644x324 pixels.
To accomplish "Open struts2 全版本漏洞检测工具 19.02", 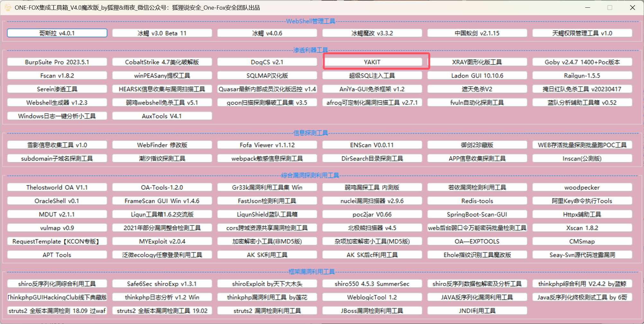I will click(162, 311).
